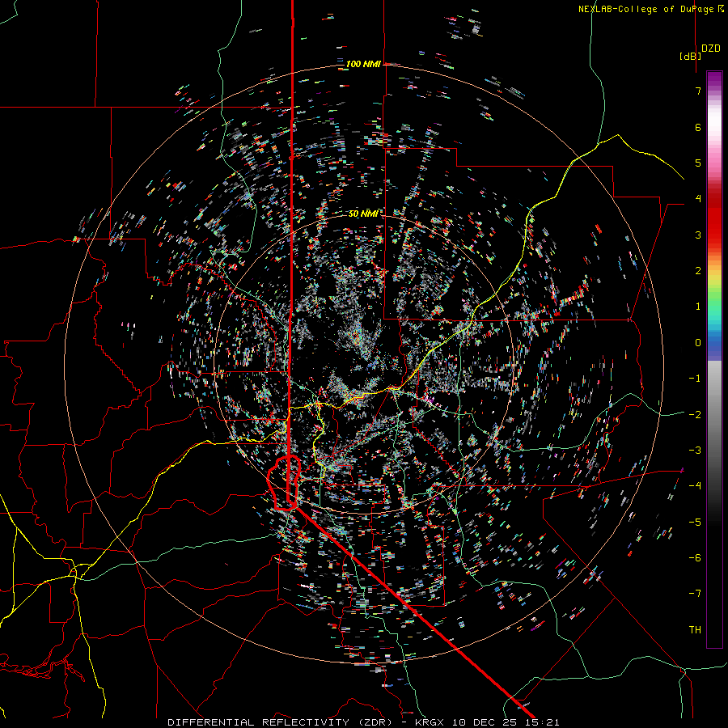
Task: Select the positive 1 scale value
Action: [698, 307]
